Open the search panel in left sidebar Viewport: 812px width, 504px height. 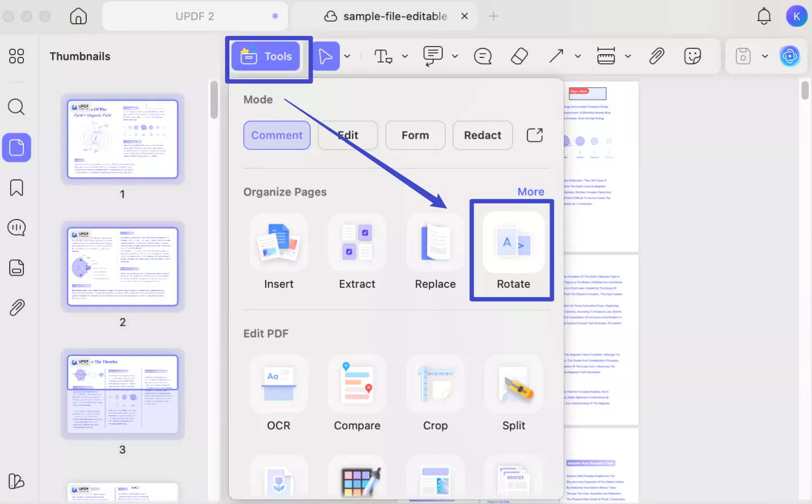click(x=16, y=107)
